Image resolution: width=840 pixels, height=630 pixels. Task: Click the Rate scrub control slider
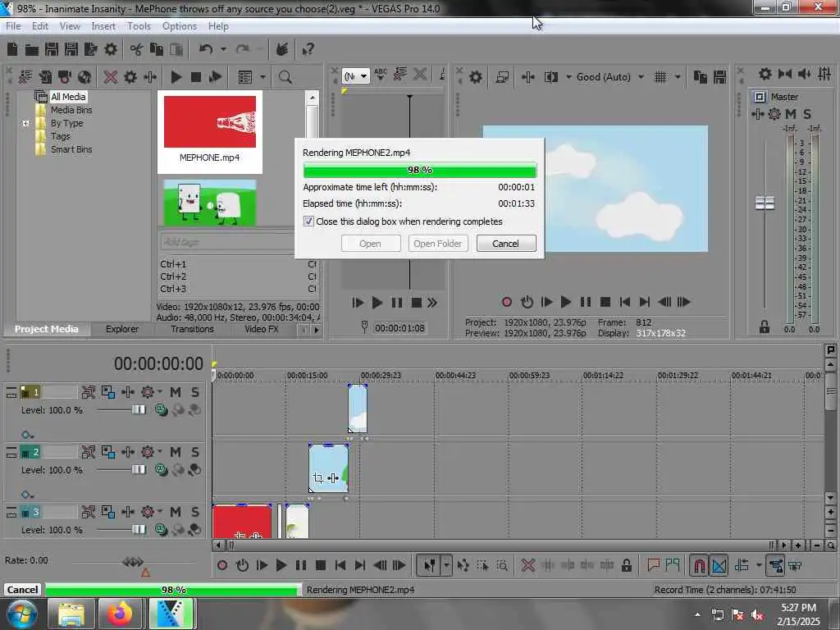133,561
